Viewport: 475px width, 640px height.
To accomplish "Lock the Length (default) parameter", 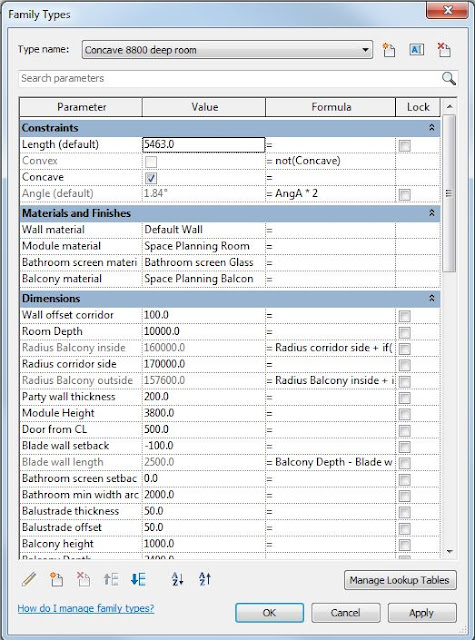I will [x=404, y=146].
